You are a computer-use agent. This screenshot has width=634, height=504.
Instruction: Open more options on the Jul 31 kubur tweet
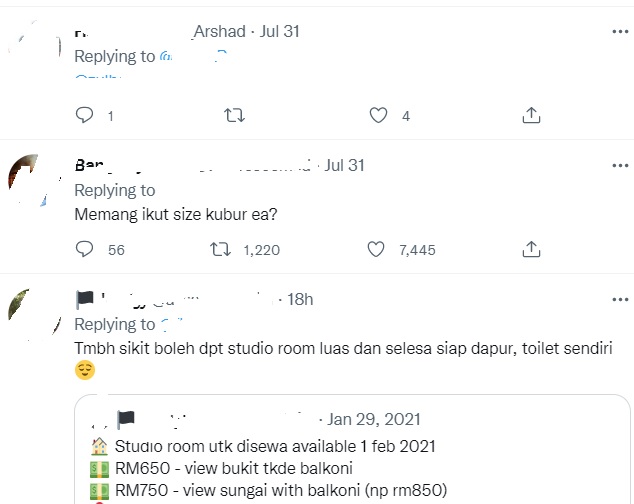620,165
